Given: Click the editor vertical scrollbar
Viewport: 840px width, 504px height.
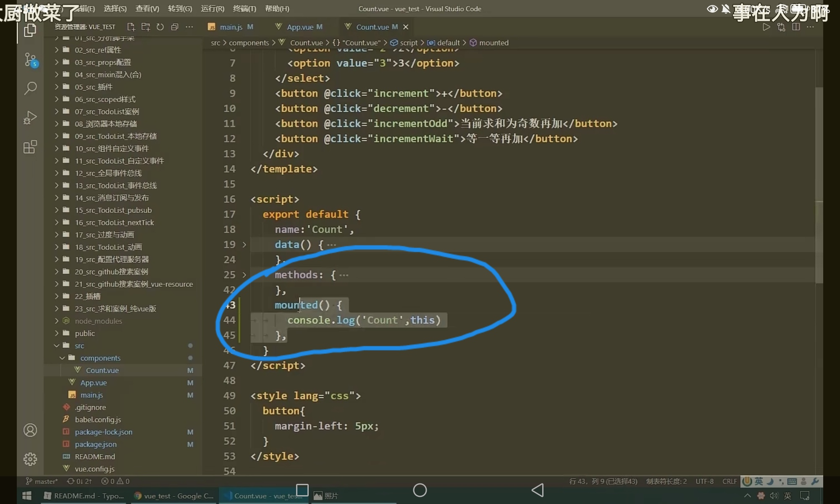Looking at the screenshot, I should [819, 185].
